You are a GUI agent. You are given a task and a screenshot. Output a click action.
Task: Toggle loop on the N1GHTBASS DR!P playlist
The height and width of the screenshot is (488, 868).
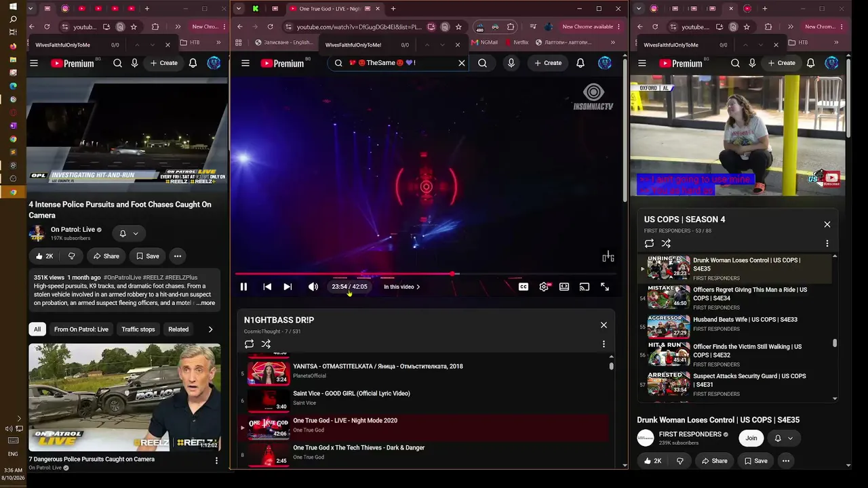[250, 344]
